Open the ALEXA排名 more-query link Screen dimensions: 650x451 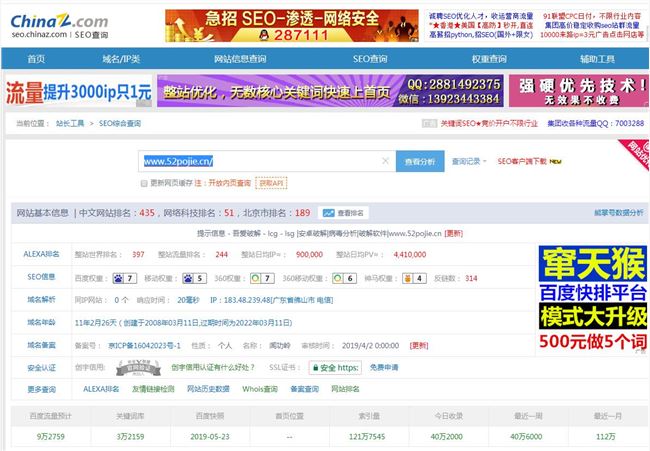pyautogui.click(x=101, y=389)
